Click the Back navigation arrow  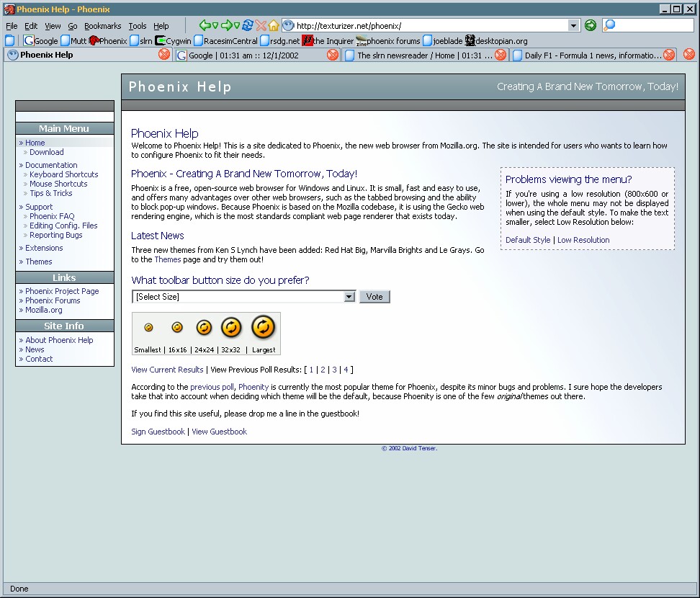[205, 25]
